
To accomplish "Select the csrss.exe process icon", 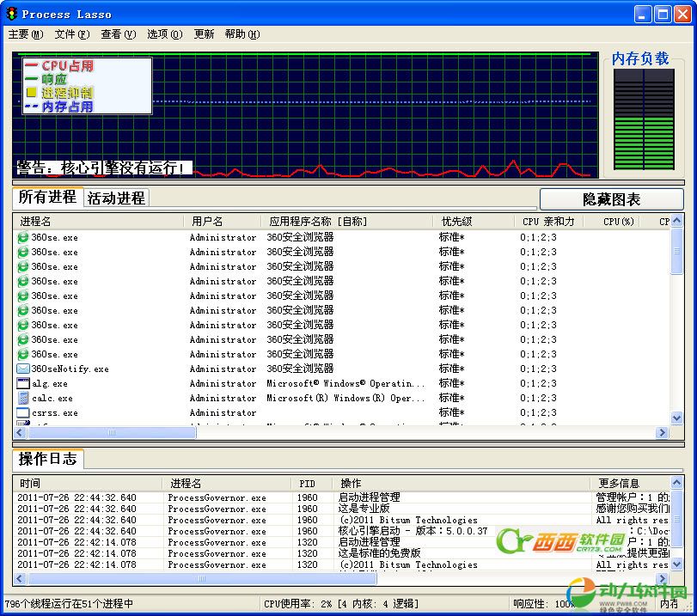I will click(23, 413).
